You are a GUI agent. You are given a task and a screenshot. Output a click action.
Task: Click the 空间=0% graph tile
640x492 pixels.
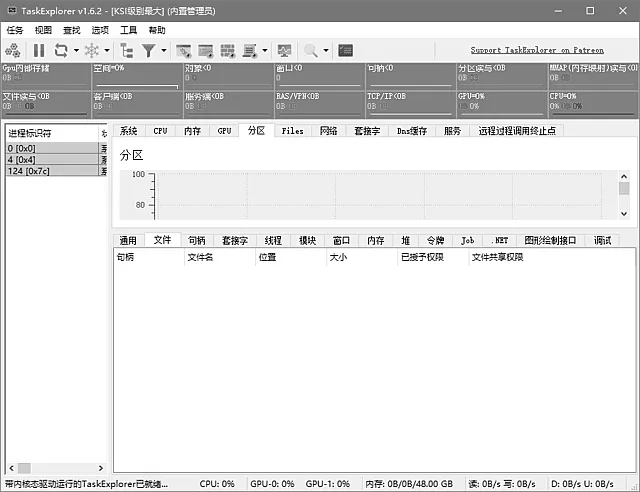click(138, 76)
